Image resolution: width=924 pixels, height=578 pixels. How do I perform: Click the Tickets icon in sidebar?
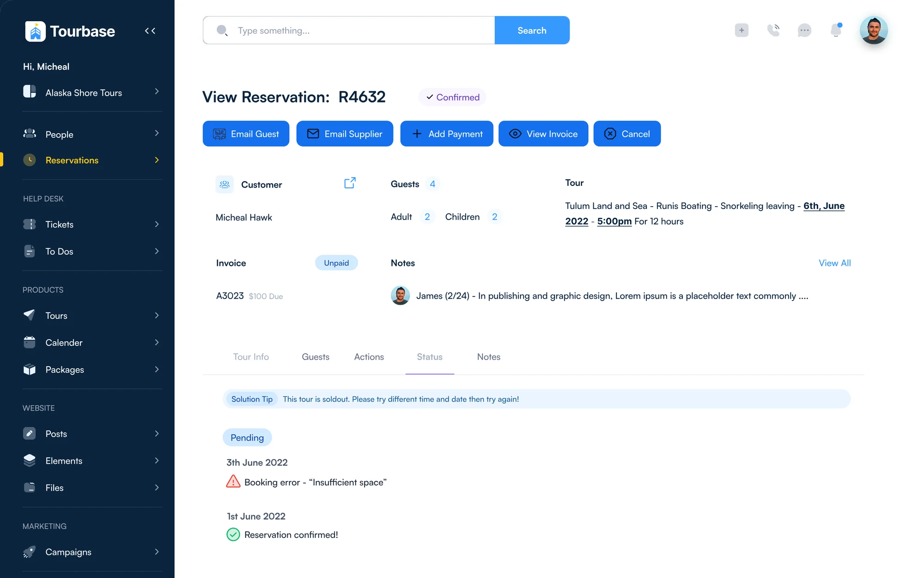pyautogui.click(x=30, y=224)
